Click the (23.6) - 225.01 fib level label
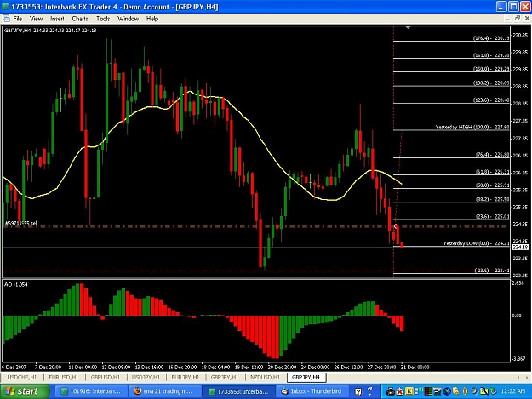The height and width of the screenshot is (399, 532). (492, 216)
